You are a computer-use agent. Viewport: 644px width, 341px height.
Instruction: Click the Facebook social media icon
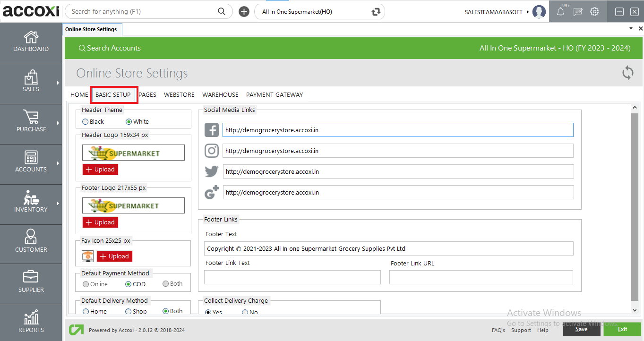coord(211,129)
